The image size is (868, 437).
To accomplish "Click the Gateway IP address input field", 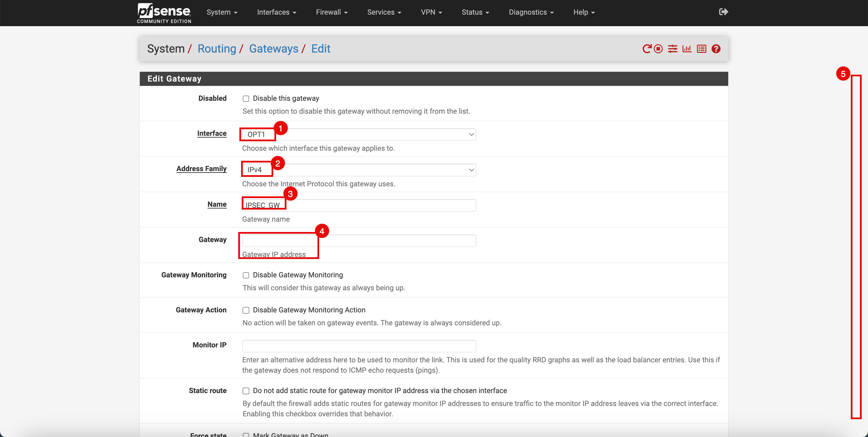I will 359,240.
